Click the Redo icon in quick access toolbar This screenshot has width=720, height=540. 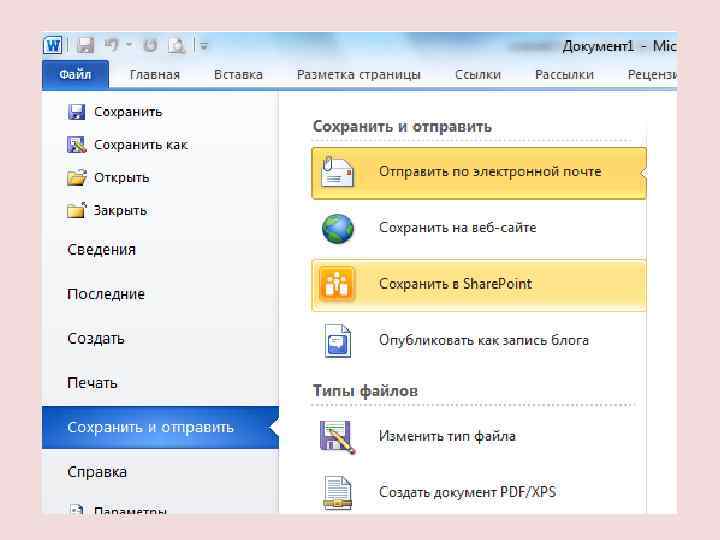point(150,45)
